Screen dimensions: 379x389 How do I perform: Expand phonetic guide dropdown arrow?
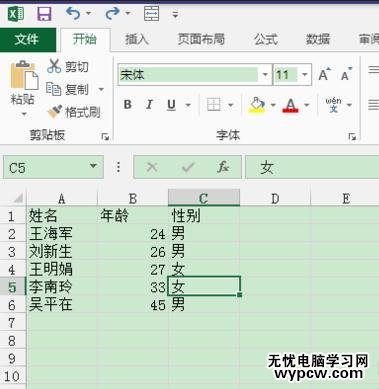coord(349,105)
